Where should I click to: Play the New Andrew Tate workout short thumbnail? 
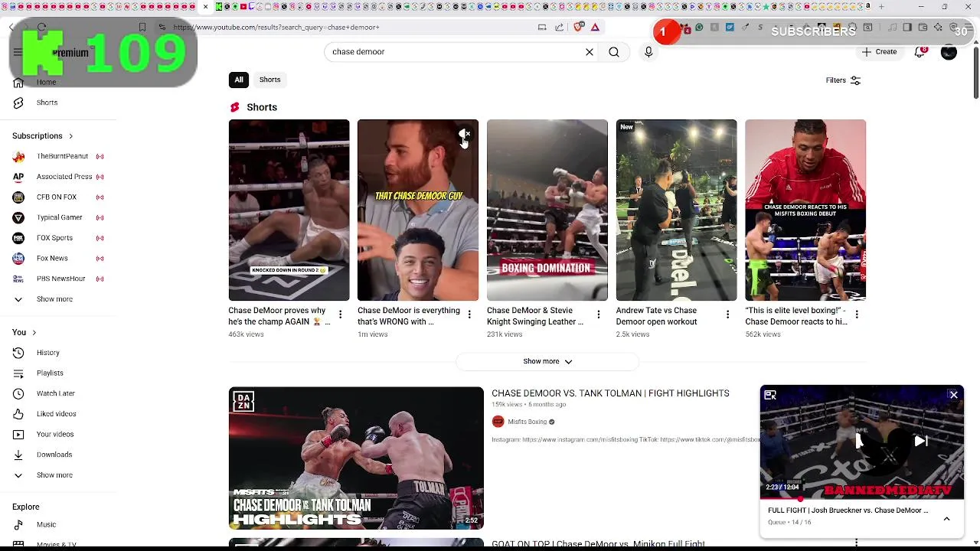[676, 210]
